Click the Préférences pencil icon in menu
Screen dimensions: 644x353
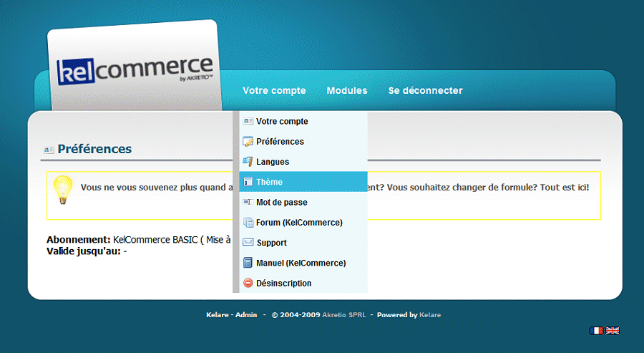click(248, 142)
